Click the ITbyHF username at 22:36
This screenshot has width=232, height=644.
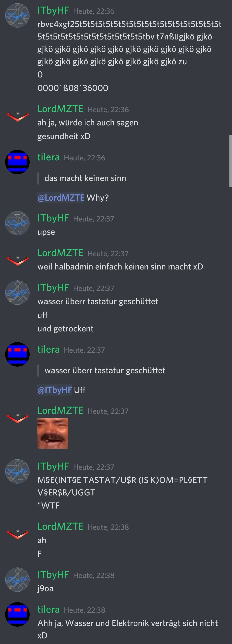click(53, 11)
